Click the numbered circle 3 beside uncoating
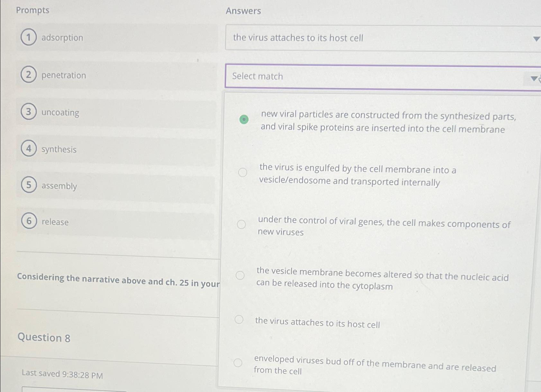Viewport: 541px width, 392px height. 29,112
